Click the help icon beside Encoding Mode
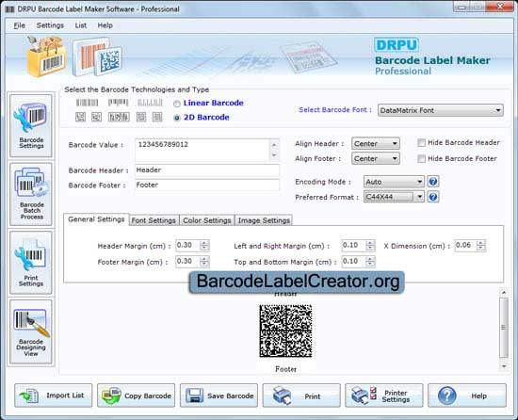The image size is (518, 420). [433, 182]
